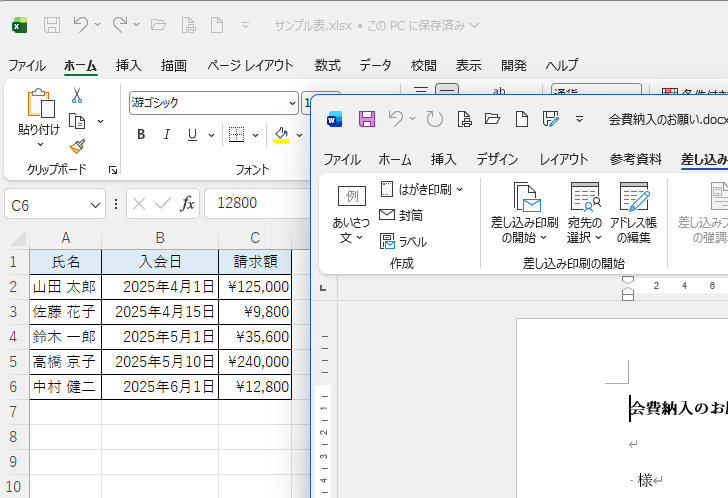
Task: Click Excel undo arrow icon
Action: [x=81, y=25]
